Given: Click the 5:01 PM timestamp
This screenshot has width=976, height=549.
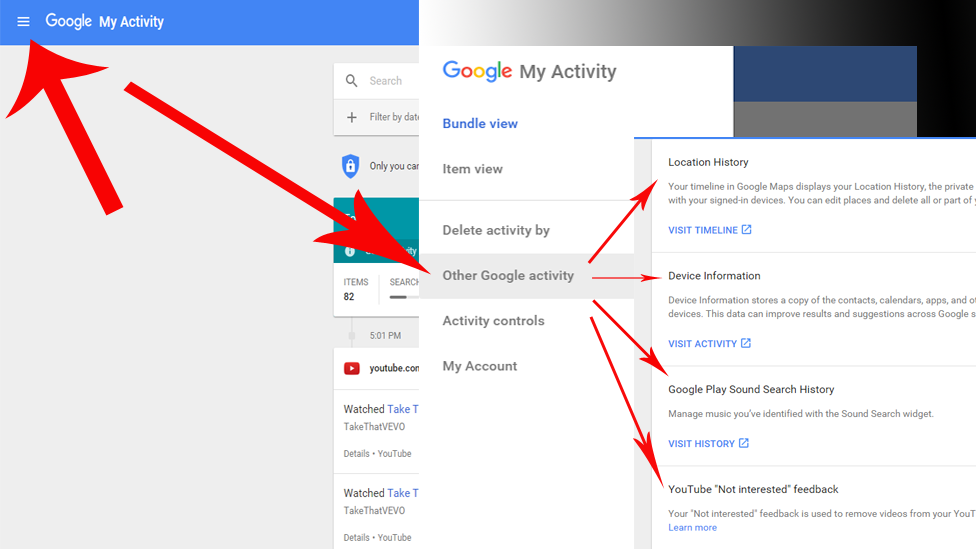Looking at the screenshot, I should coord(385,336).
